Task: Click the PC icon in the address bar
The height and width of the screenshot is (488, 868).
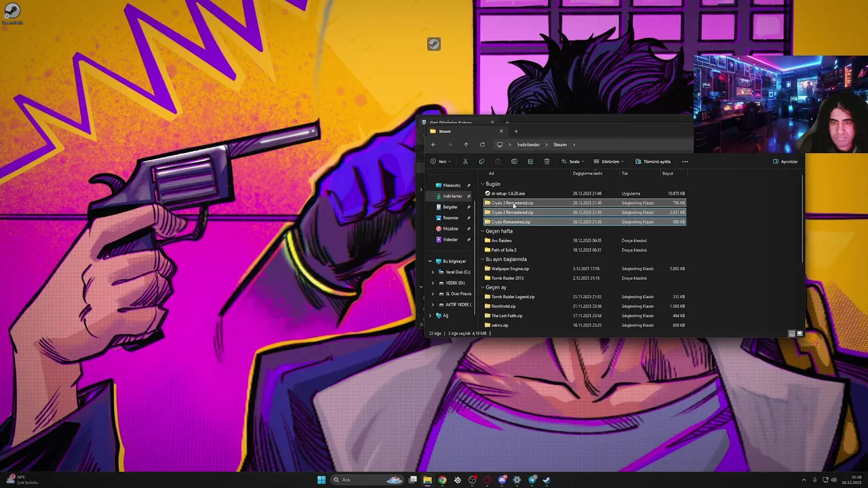Action: pos(500,144)
